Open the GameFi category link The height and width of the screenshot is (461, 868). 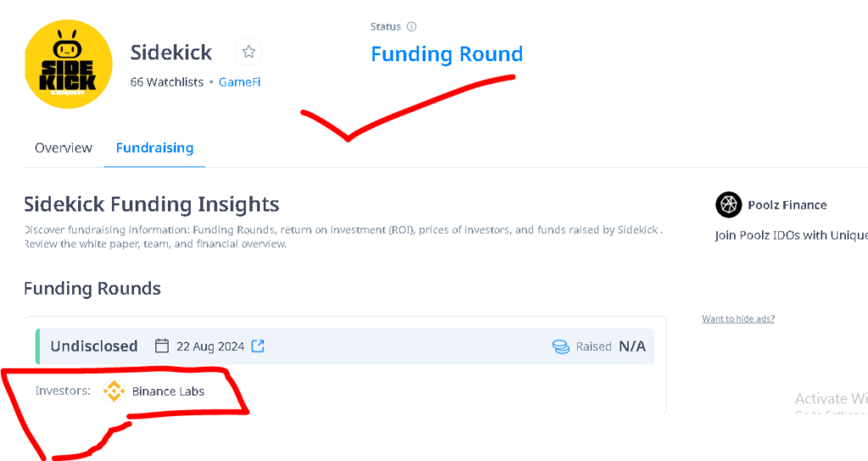pyautogui.click(x=239, y=82)
